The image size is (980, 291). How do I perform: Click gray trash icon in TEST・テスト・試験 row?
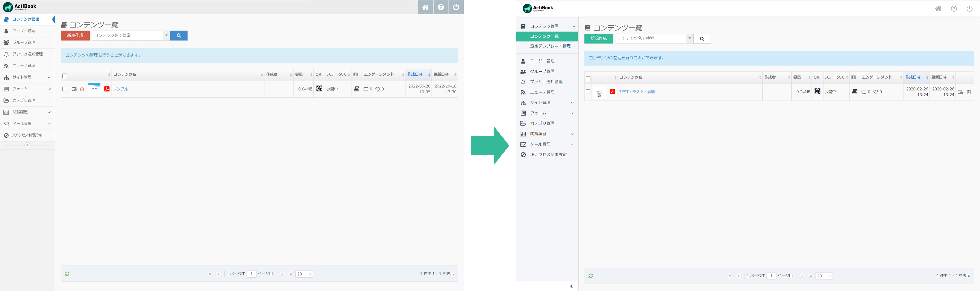pos(969,92)
